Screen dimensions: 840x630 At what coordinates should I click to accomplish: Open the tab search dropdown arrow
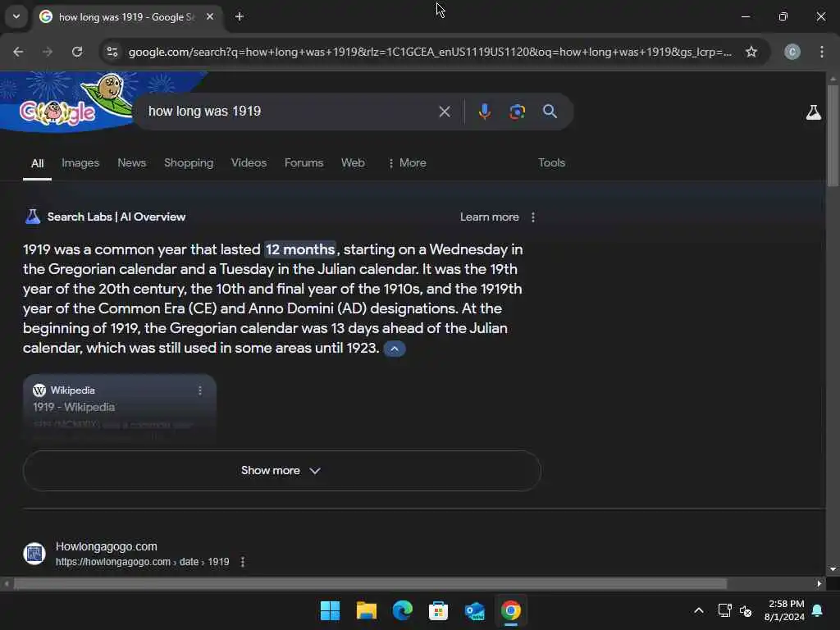pyautogui.click(x=16, y=16)
